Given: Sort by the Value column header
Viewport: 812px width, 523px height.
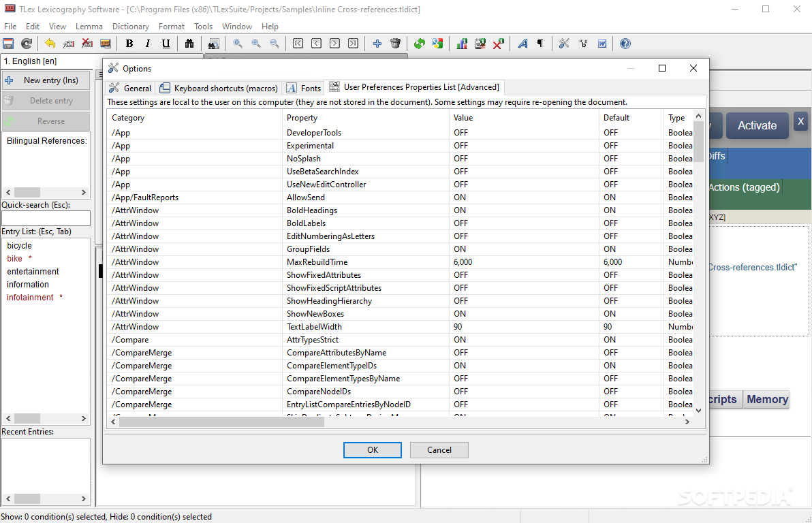Looking at the screenshot, I should 524,118.
